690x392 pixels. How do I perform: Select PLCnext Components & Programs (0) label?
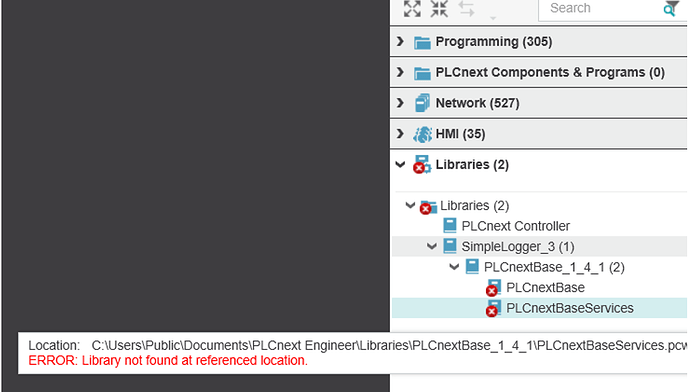(550, 72)
